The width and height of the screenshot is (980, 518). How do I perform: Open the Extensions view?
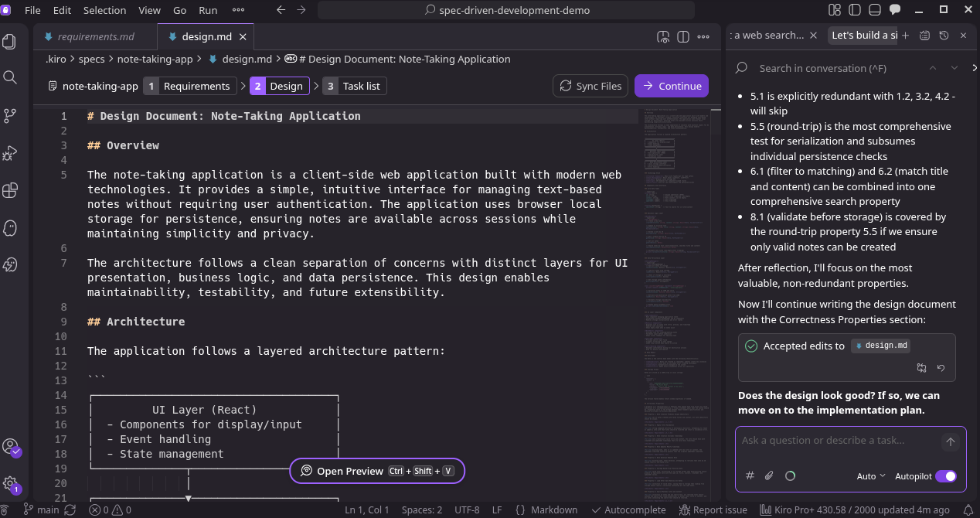tap(11, 189)
